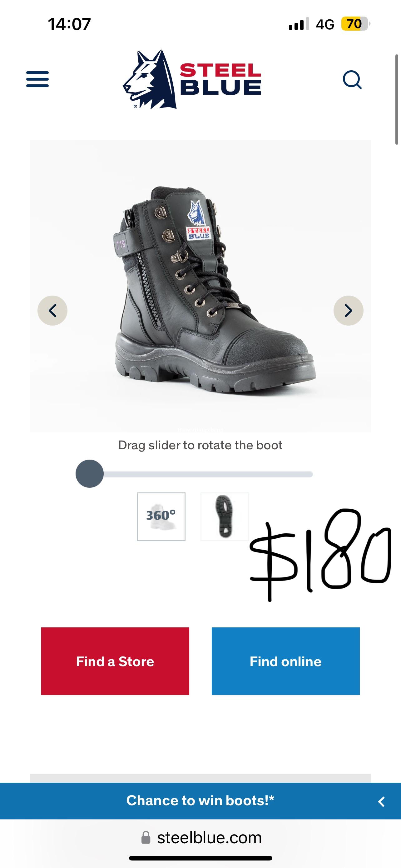The image size is (401, 868).
Task: Tap the main boot product image
Action: tap(200, 286)
